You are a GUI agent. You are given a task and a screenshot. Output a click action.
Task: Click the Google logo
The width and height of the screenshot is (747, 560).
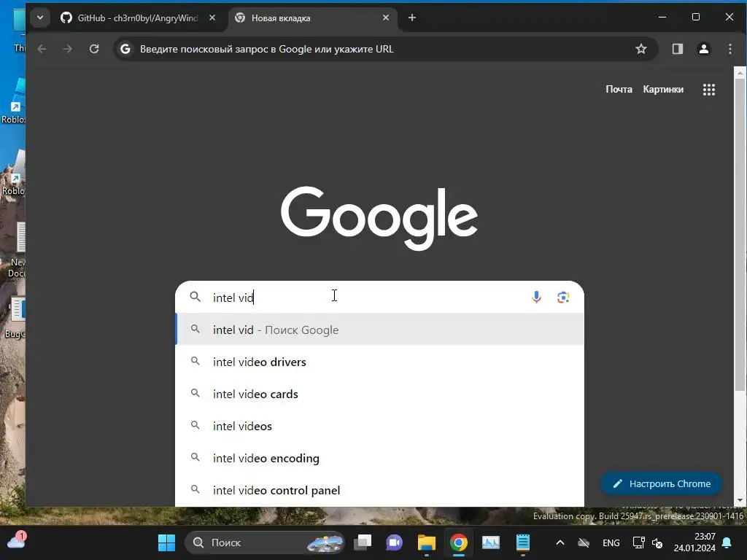point(379,217)
